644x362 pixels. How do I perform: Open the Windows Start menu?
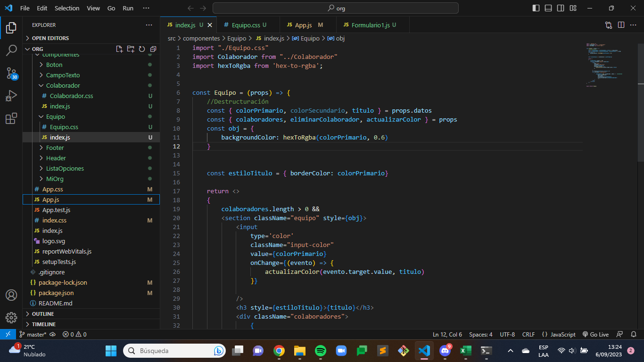point(111,351)
